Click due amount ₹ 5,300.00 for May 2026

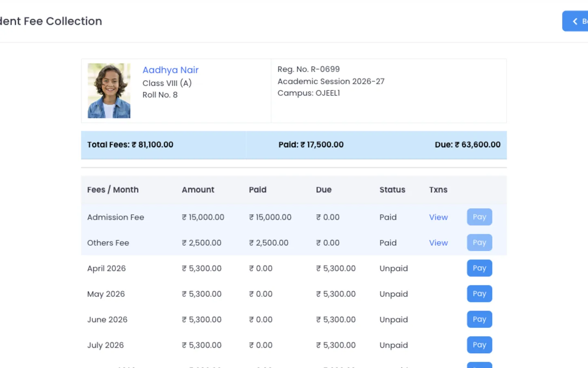[336, 294]
